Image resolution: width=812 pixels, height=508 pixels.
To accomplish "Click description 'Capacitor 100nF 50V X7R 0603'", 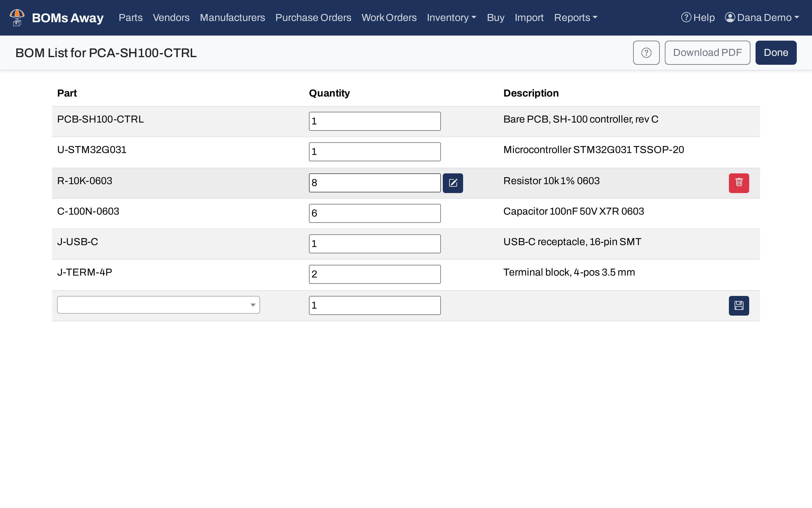I will [573, 211].
